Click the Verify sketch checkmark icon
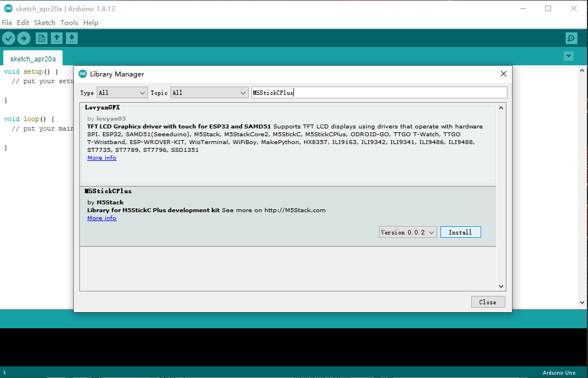The width and height of the screenshot is (588, 378). [8, 38]
